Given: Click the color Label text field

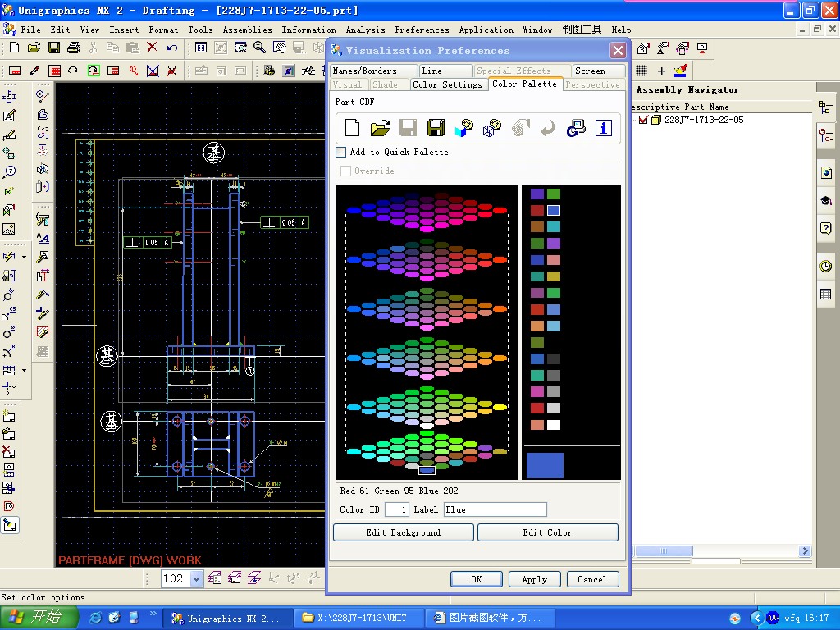Looking at the screenshot, I should click(x=495, y=509).
